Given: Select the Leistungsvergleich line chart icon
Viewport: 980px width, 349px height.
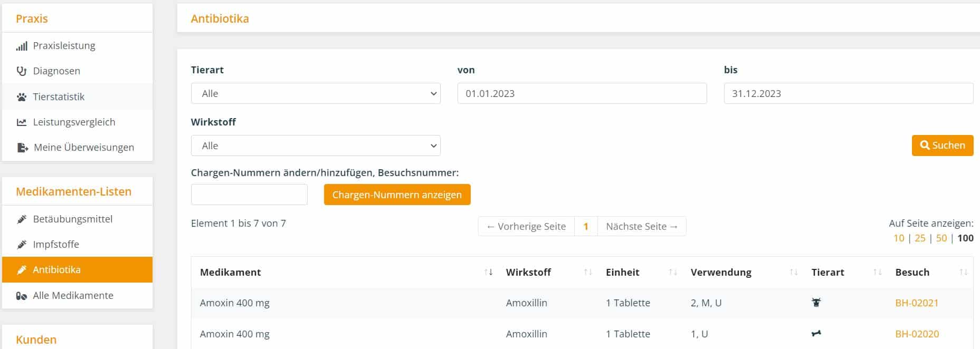Looking at the screenshot, I should pos(22,122).
